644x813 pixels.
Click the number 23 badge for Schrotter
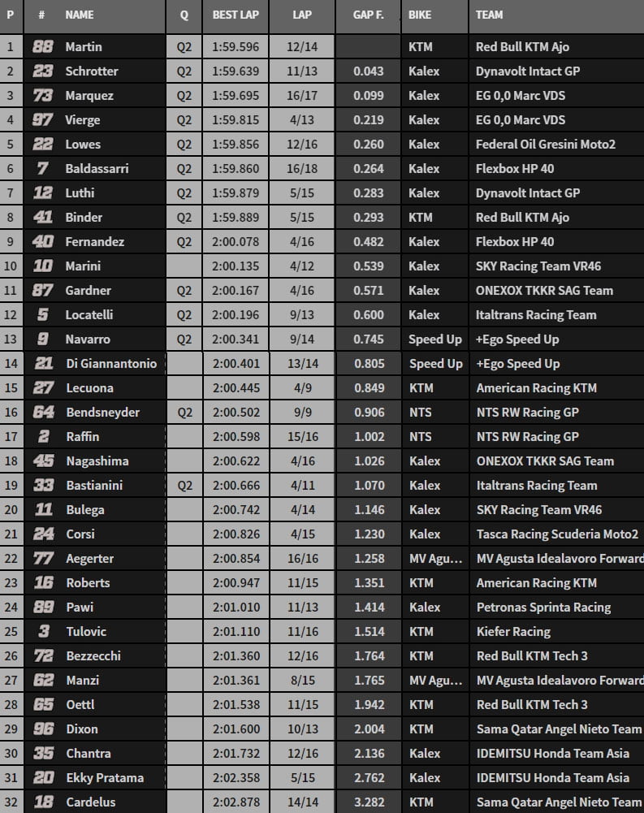click(42, 71)
